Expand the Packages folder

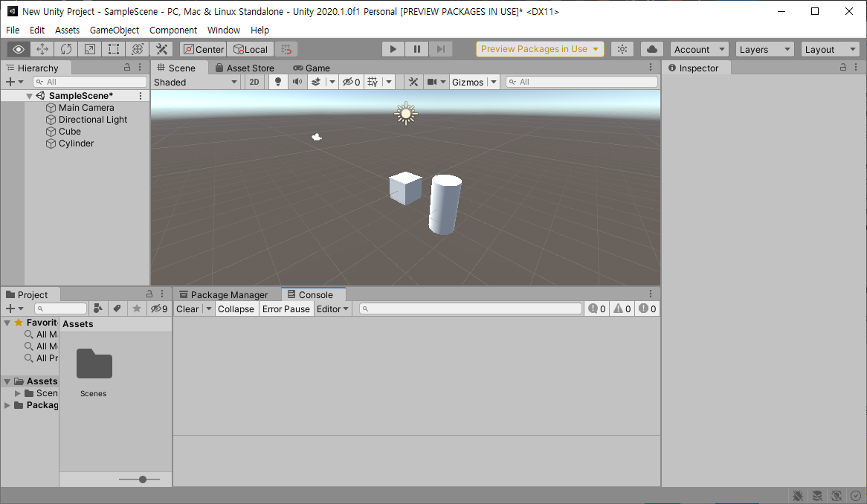click(7, 405)
